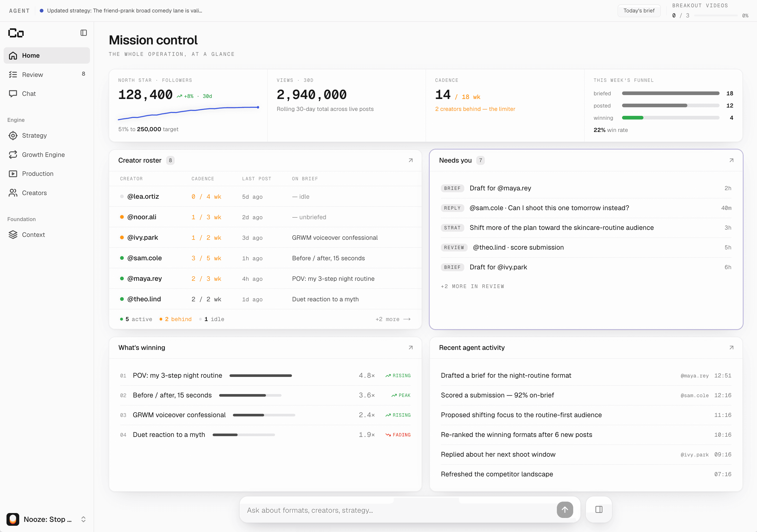Open POV: my 3-step night routine format
The image size is (757, 532).
(265, 376)
